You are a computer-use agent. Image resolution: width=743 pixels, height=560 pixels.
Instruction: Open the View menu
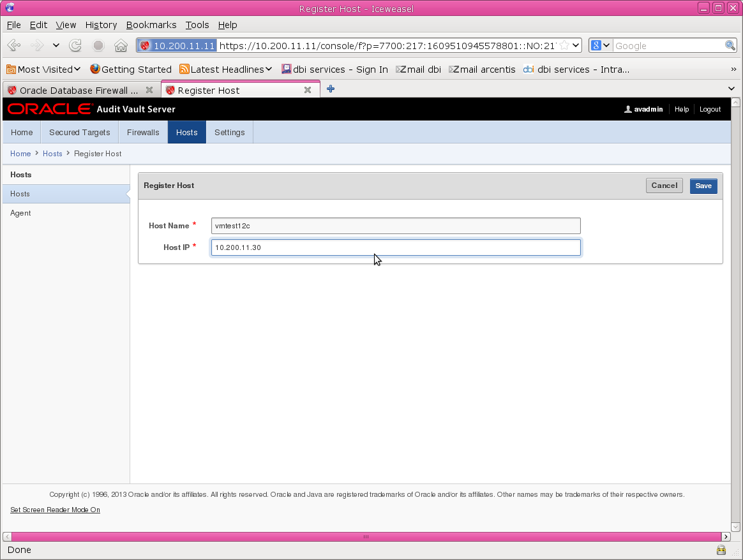[66, 25]
